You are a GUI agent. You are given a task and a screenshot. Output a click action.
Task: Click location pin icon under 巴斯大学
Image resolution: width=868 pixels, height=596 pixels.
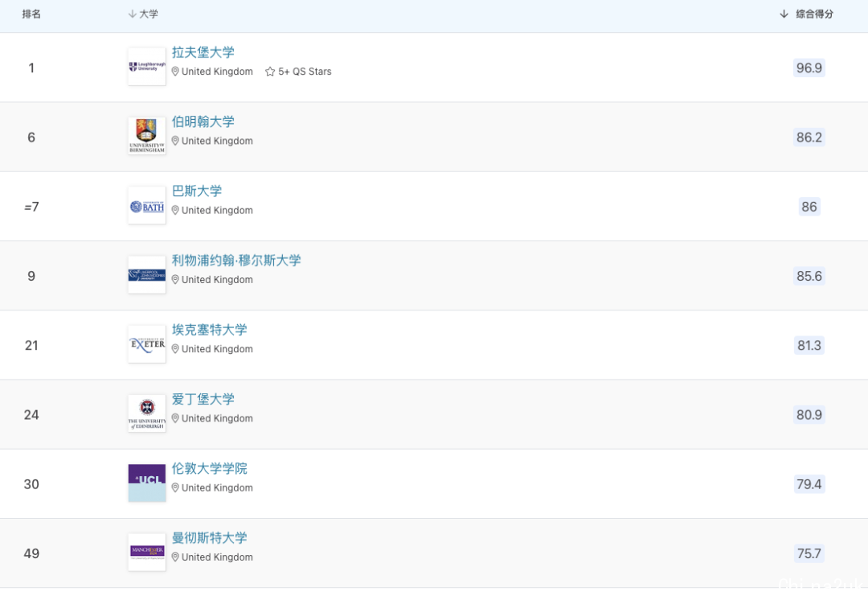[175, 211]
